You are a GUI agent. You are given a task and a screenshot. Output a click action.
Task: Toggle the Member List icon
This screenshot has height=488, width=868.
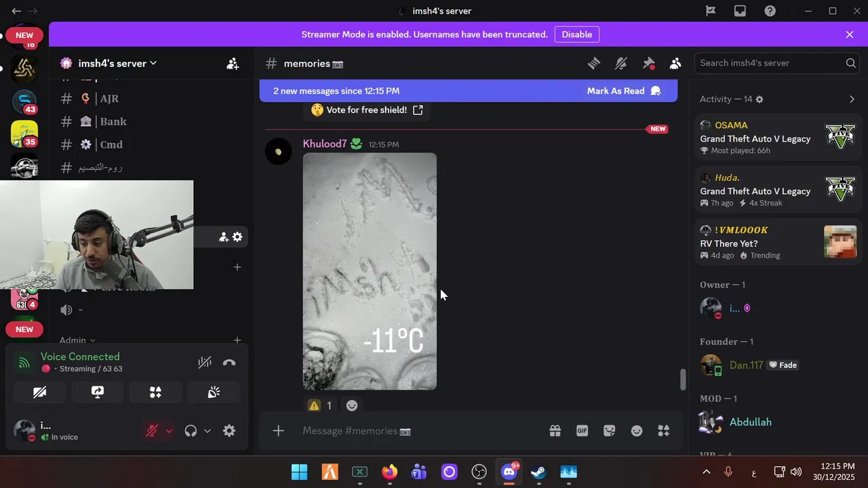(675, 63)
